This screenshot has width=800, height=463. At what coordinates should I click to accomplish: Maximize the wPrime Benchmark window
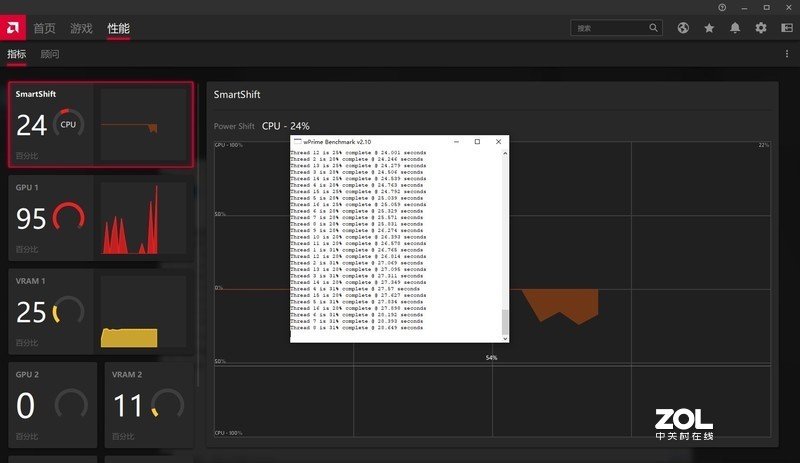pos(478,142)
